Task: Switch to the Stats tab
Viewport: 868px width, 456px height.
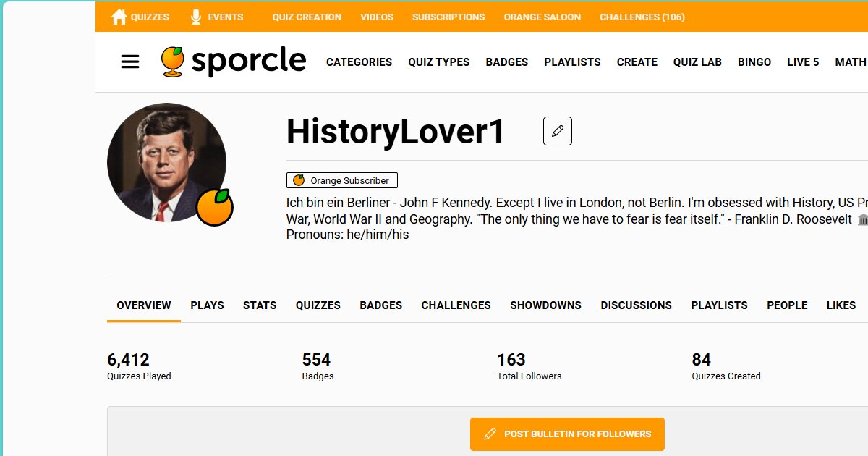Action: (x=260, y=305)
